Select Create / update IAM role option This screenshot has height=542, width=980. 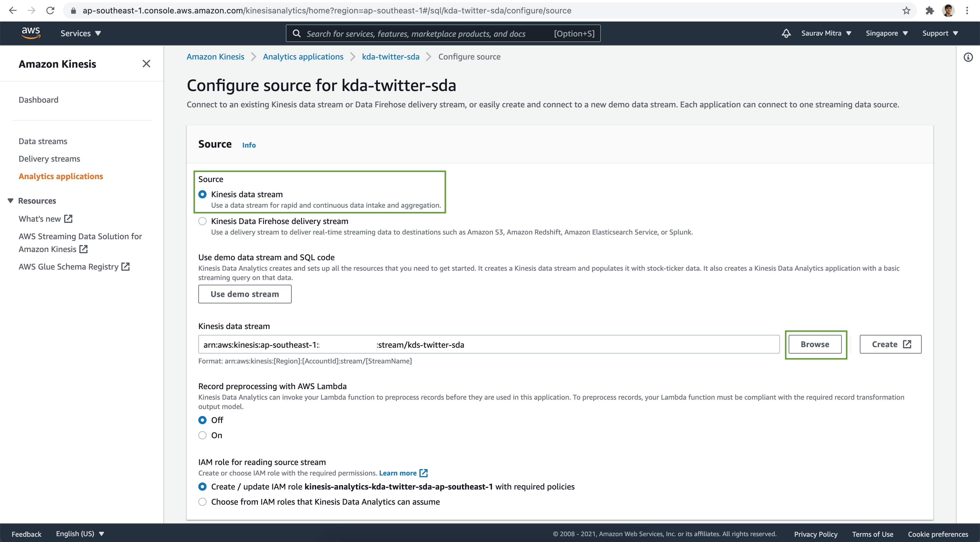(202, 487)
